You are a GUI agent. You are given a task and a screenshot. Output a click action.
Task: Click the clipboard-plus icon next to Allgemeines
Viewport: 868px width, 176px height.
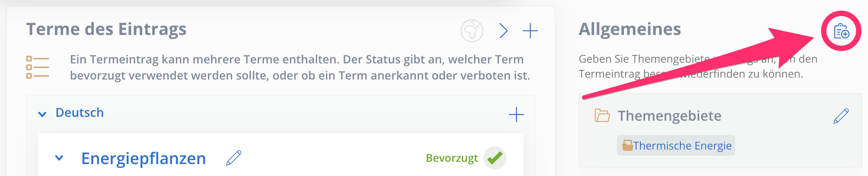pyautogui.click(x=842, y=31)
